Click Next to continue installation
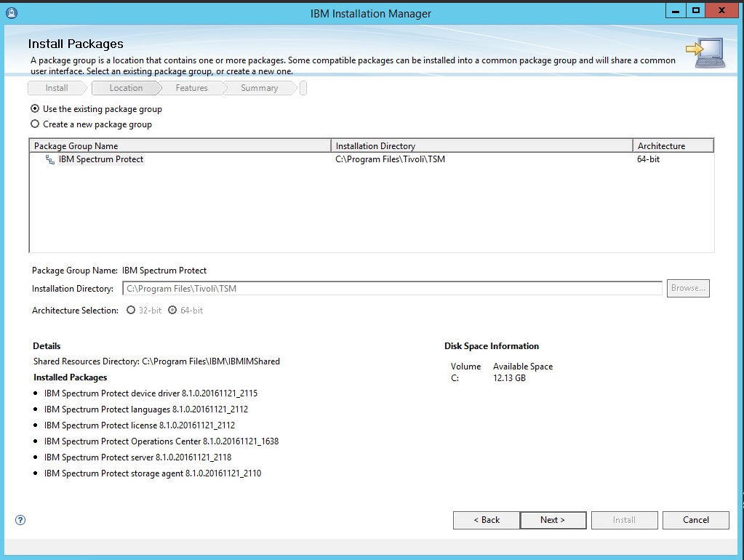 pos(553,520)
